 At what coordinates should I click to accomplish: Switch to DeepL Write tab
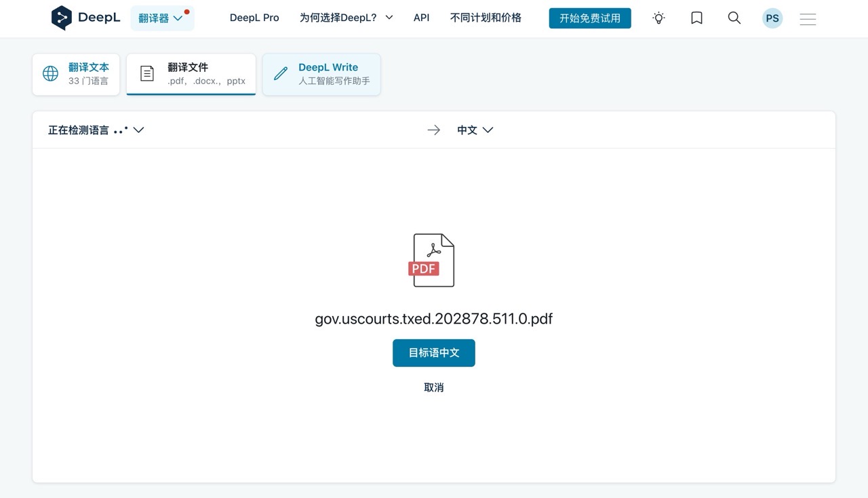click(321, 74)
